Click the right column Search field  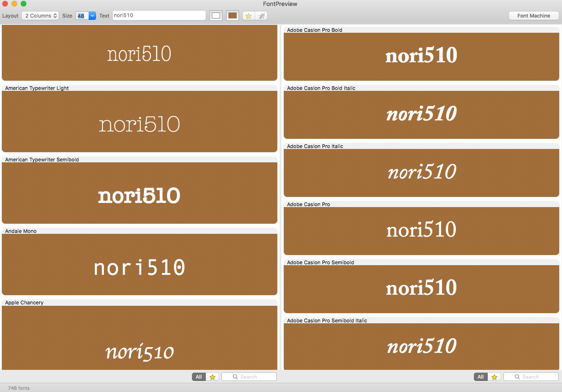[531, 377]
